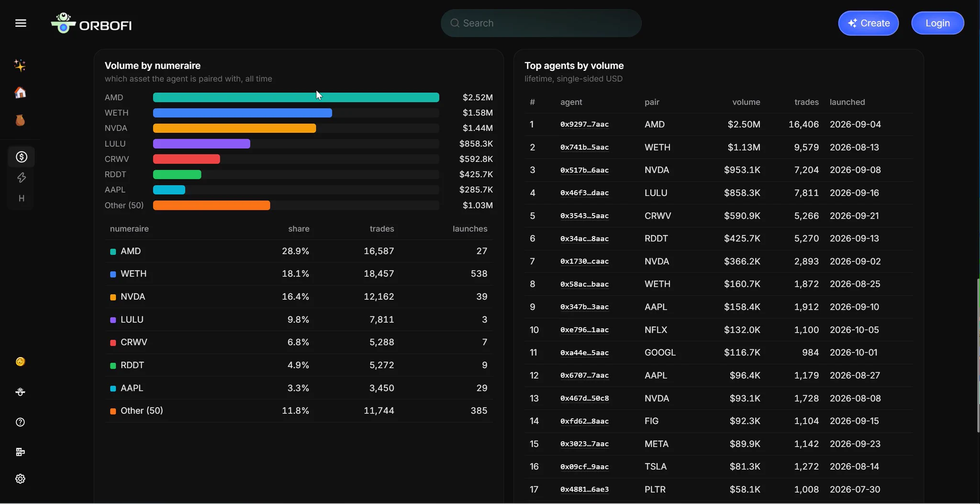Open the help question mark icon
This screenshot has width=980, height=504.
point(20,422)
